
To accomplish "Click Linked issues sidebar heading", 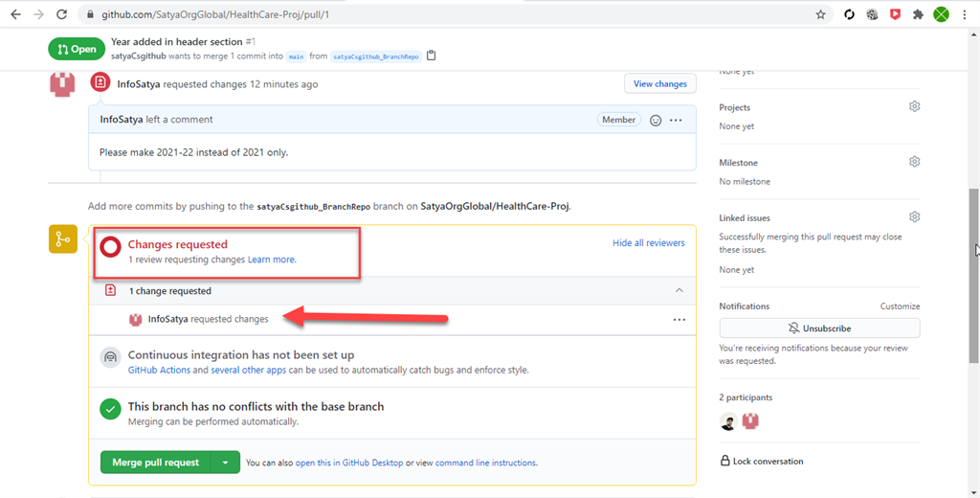I will [745, 218].
